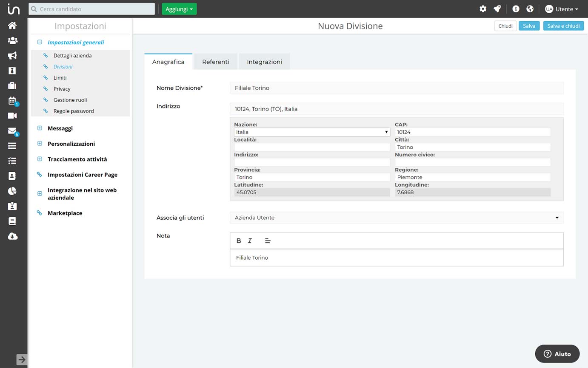Expand the Messaggi section
Image resolution: width=588 pixels, height=368 pixels.
click(40, 128)
